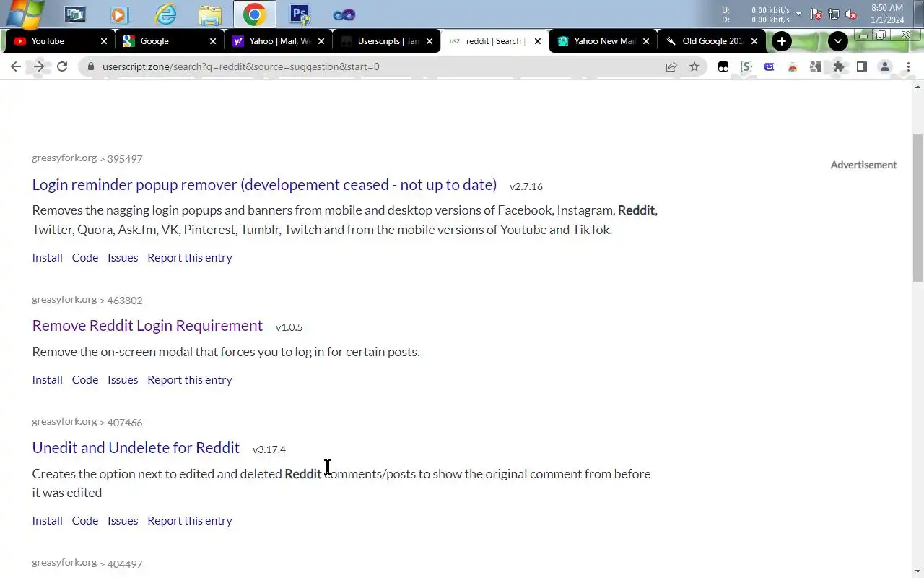Click the page vertical scrollbar thumb
The image size is (924, 578).
tap(918, 207)
